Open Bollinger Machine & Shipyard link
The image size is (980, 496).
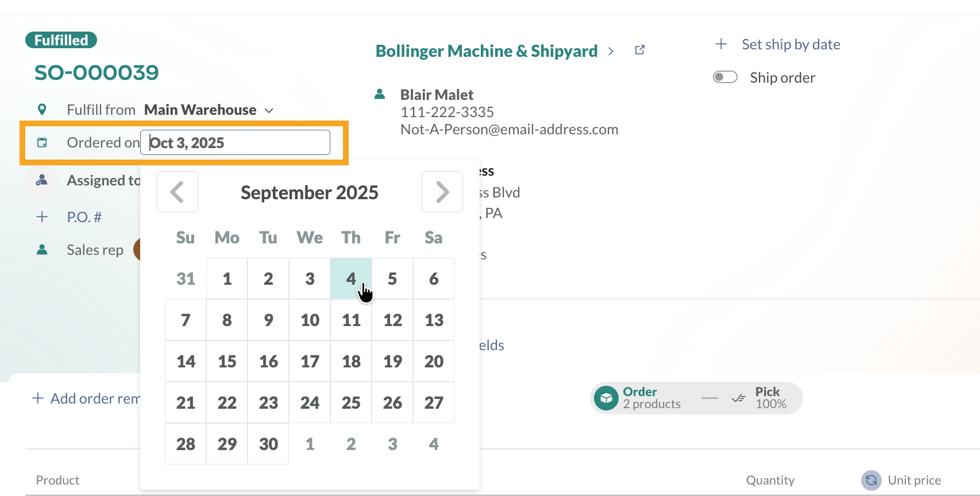pyautogui.click(x=486, y=51)
